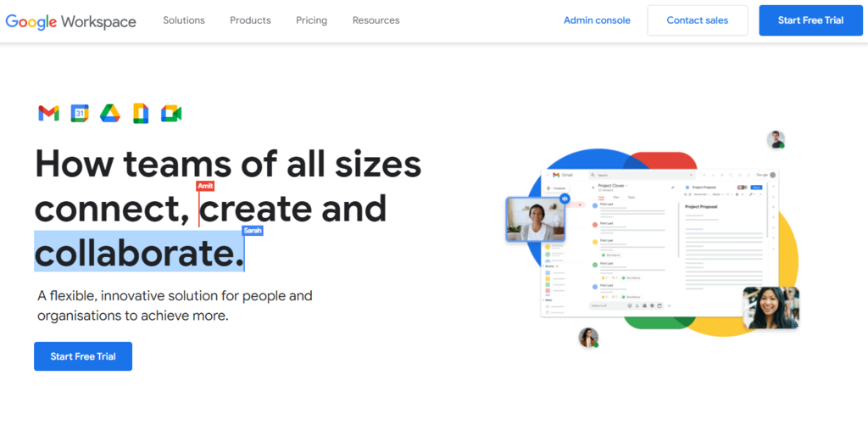Open the Admin console link

click(597, 20)
